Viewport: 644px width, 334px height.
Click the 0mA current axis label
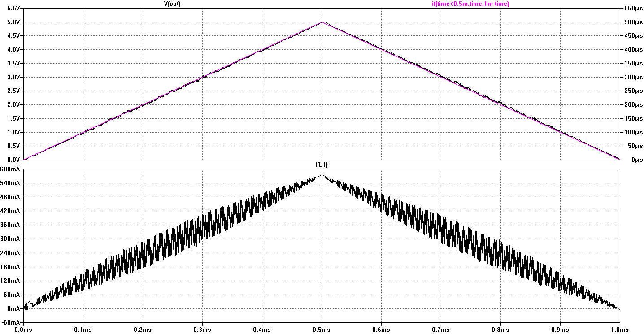coord(14,308)
